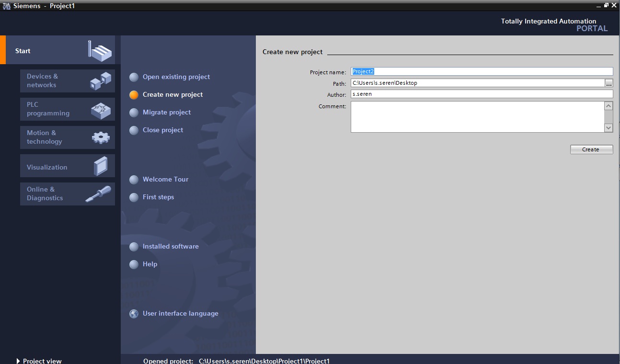Click the TIA V12 icon in title bar

(6, 6)
